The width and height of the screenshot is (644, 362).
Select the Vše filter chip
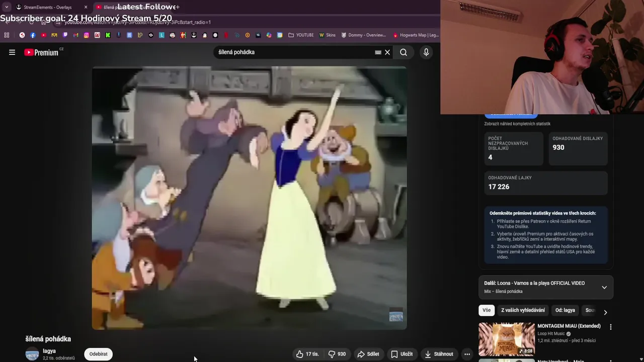pos(487,310)
